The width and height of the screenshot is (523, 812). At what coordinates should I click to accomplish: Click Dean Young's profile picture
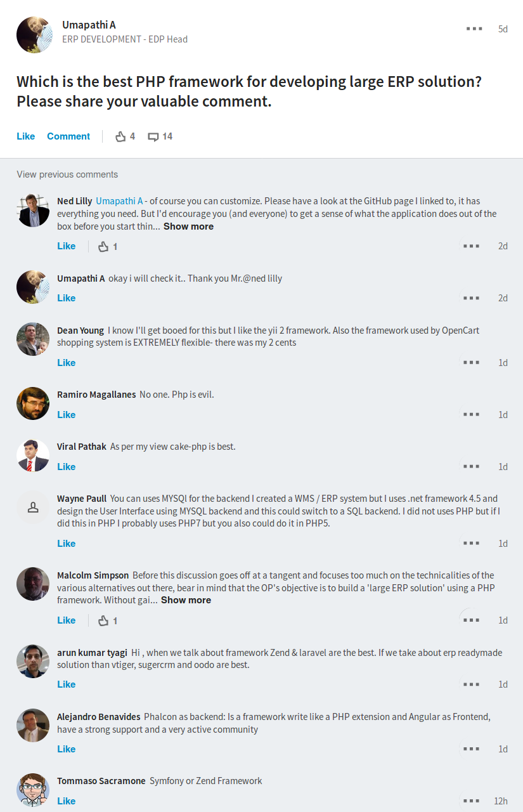[x=33, y=339]
